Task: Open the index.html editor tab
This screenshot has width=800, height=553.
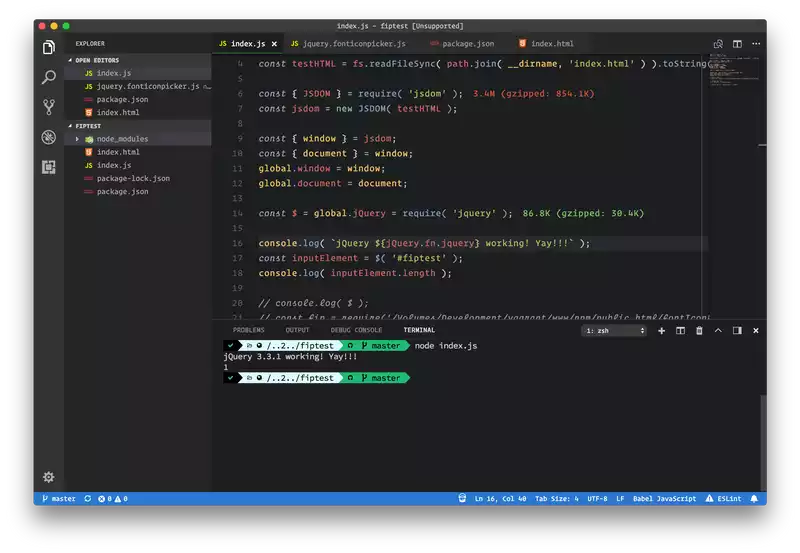Action: tap(546, 44)
